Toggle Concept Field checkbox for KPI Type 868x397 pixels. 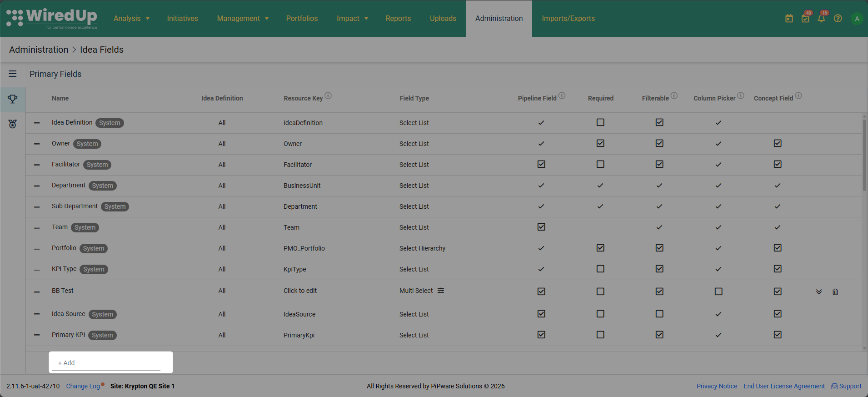tap(778, 269)
